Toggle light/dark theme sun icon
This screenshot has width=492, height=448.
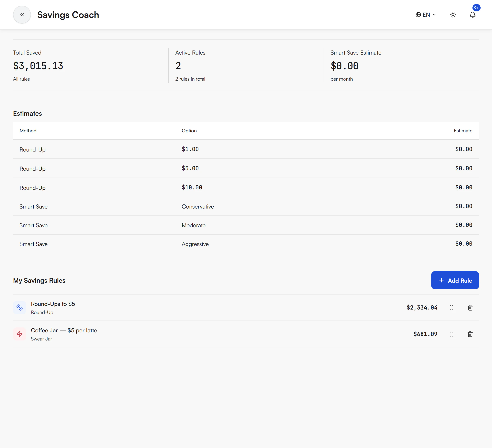pos(453,15)
